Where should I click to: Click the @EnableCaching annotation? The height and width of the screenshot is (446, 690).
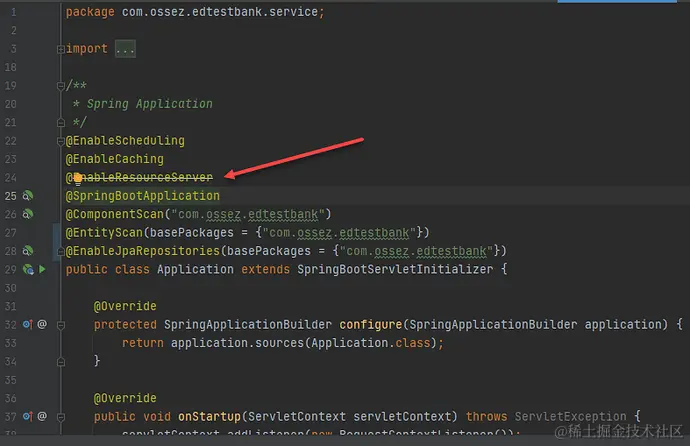114,159
